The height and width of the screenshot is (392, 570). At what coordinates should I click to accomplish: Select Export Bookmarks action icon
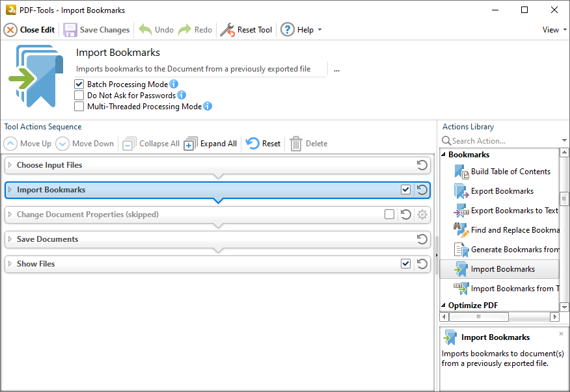pyautogui.click(x=462, y=191)
